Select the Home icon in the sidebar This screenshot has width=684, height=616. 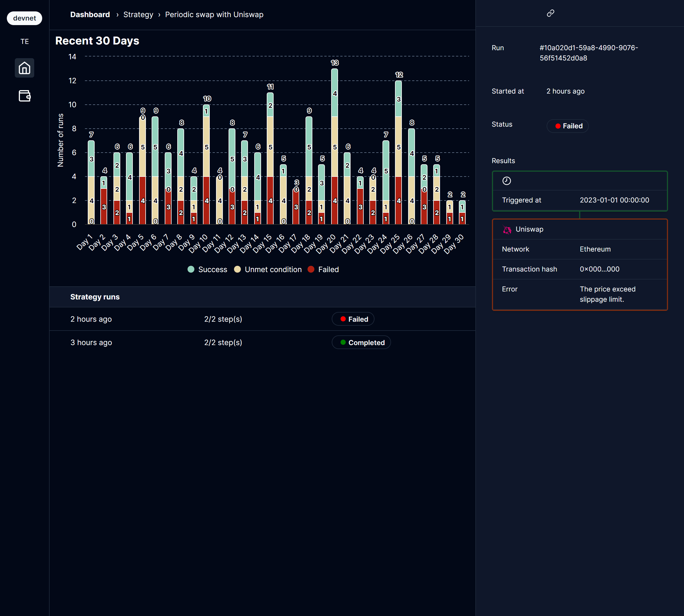tap(24, 68)
